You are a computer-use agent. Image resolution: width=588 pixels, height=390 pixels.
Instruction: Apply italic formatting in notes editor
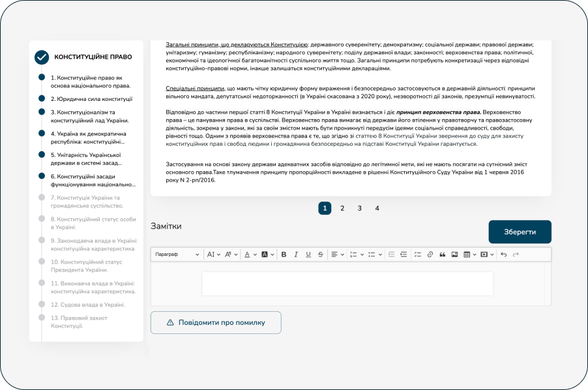(x=296, y=255)
